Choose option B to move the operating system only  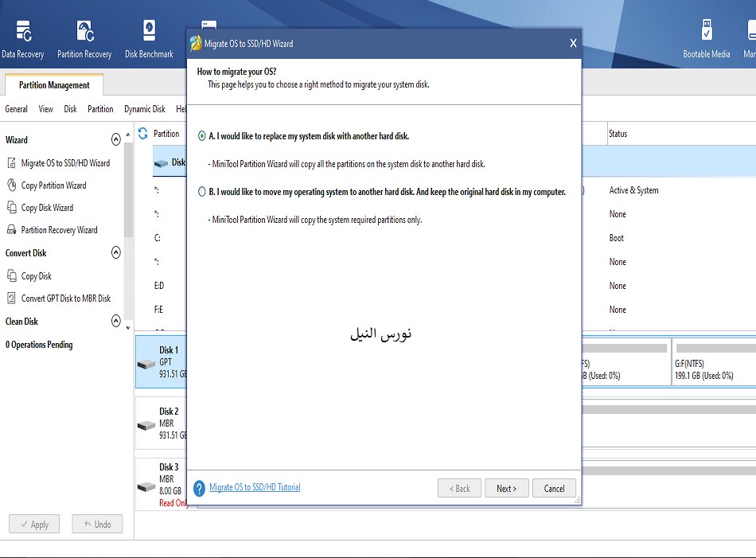click(202, 192)
